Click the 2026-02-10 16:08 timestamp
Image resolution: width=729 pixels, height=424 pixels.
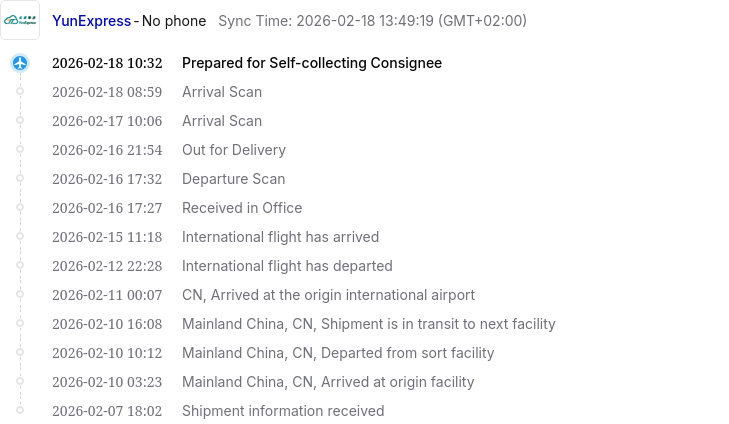point(107,324)
